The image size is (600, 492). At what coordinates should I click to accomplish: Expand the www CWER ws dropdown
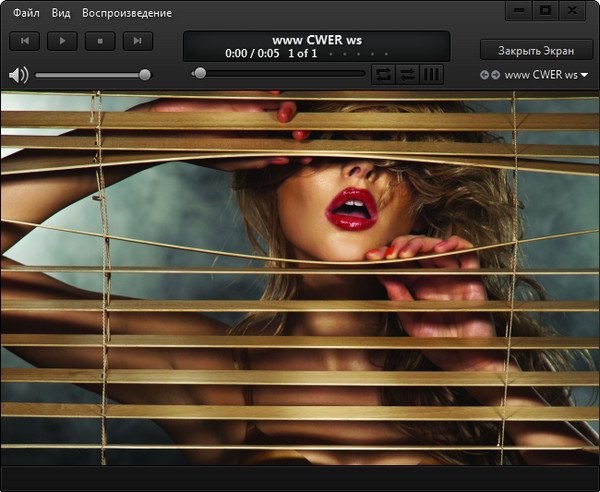pos(584,75)
